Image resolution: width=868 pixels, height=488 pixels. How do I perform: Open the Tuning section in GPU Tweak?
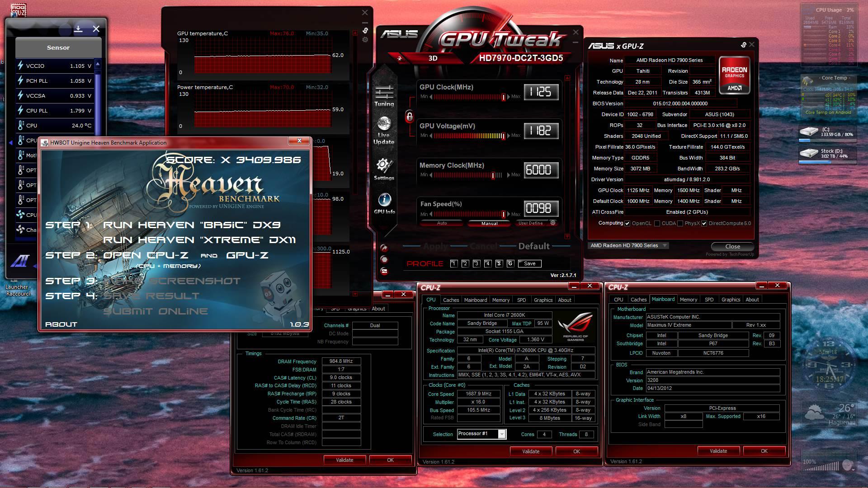click(384, 95)
